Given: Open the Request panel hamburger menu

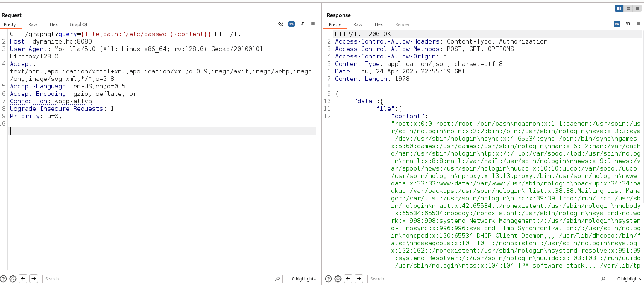Looking at the screenshot, I should click(313, 24).
